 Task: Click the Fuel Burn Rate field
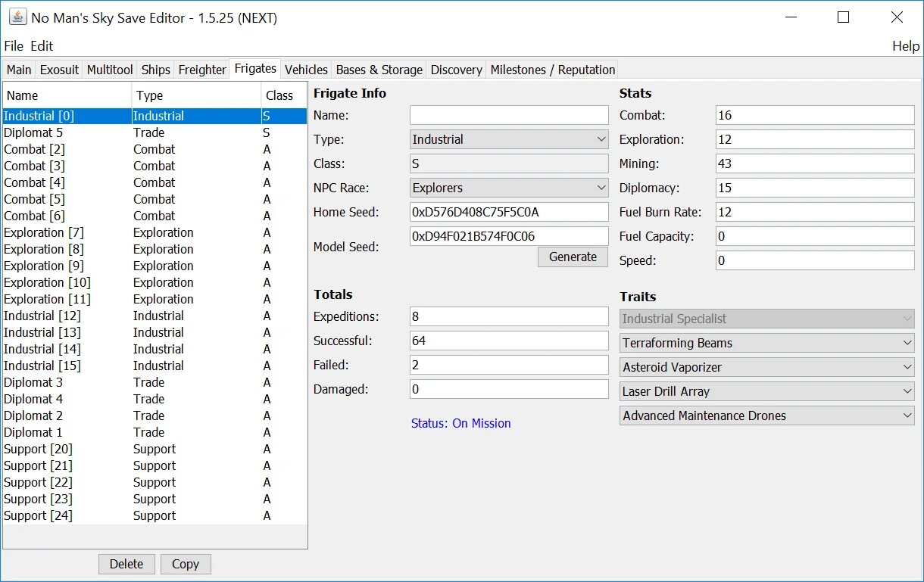[815, 212]
